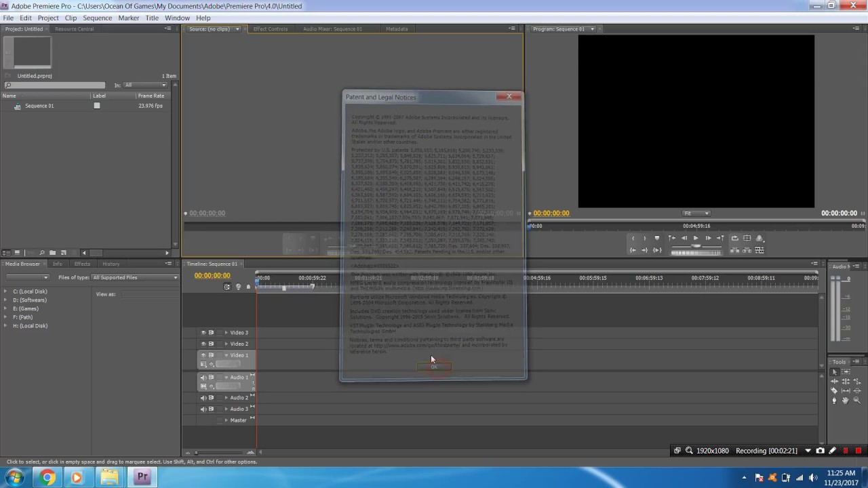Click the Lift button in Program monitor
This screenshot has height=488, width=868.
point(735,250)
